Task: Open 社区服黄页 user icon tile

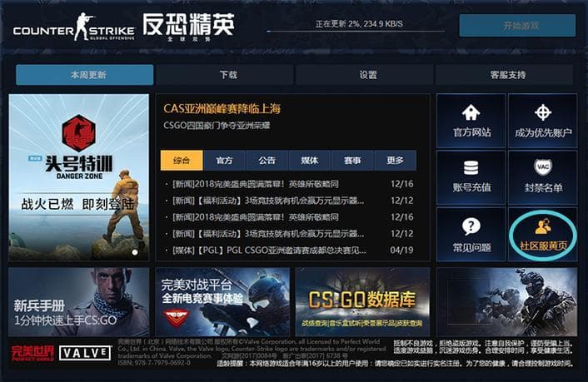Action: tap(543, 235)
